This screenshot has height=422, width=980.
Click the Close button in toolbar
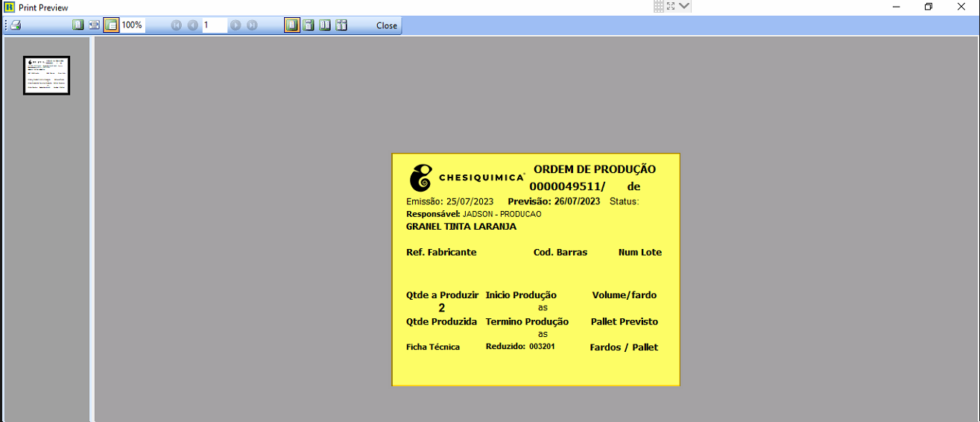pyautogui.click(x=387, y=25)
